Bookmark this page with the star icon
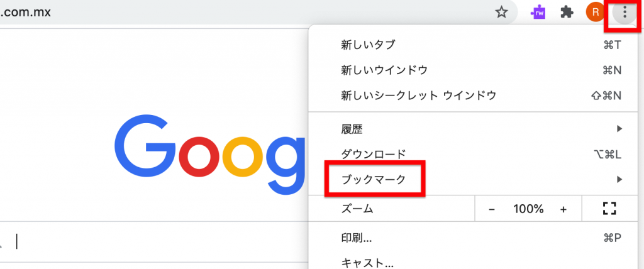Viewport: 644px width, 269px height. pyautogui.click(x=501, y=13)
